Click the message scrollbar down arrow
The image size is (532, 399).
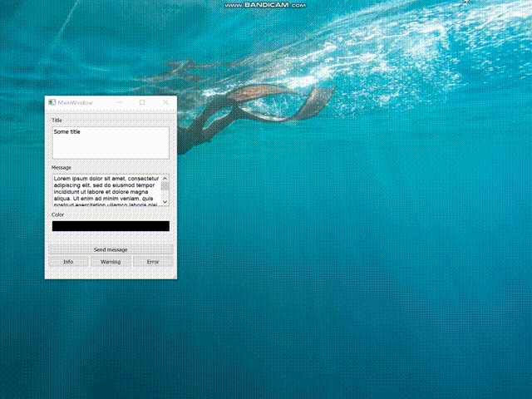tap(165, 201)
